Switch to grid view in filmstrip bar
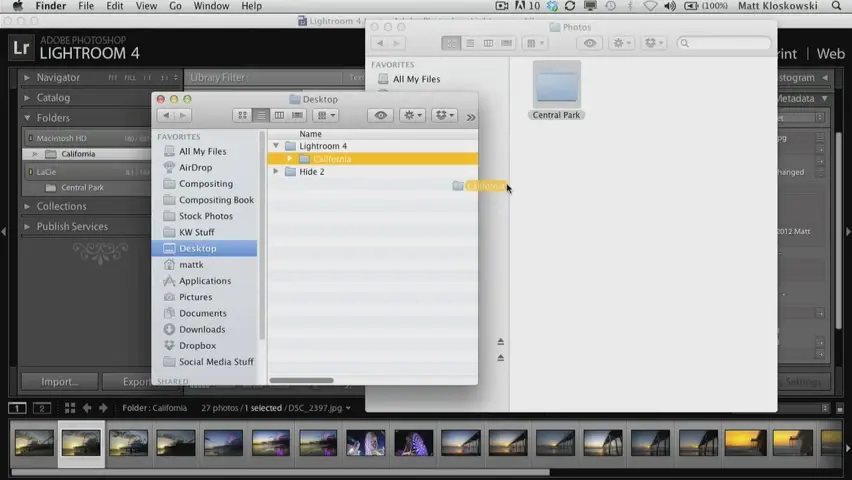 [x=70, y=408]
